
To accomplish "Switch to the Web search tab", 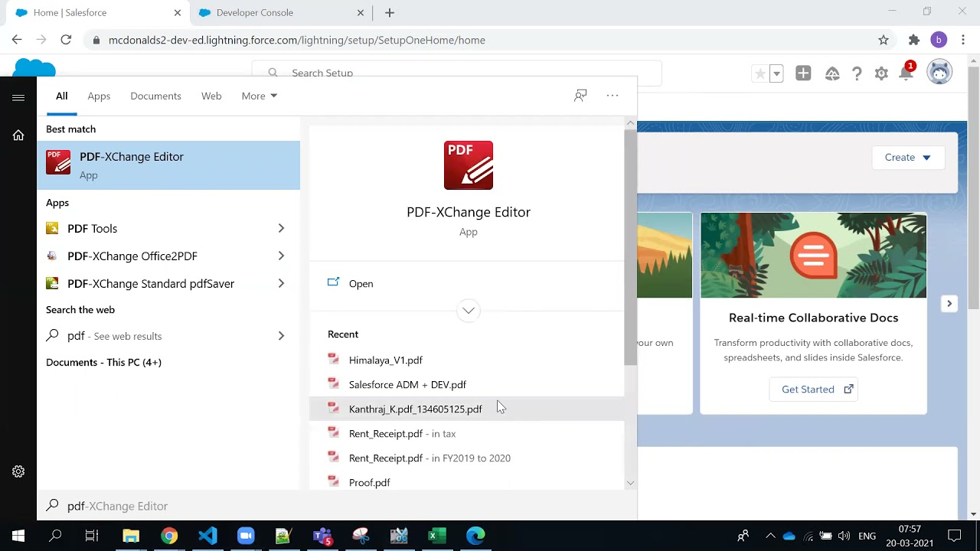I will tap(211, 96).
